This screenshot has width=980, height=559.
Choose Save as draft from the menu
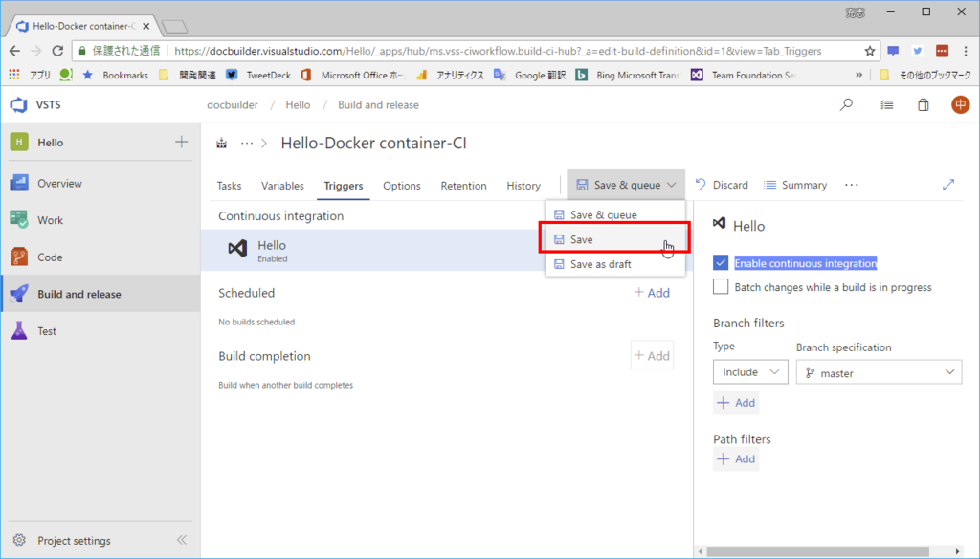pos(615,264)
